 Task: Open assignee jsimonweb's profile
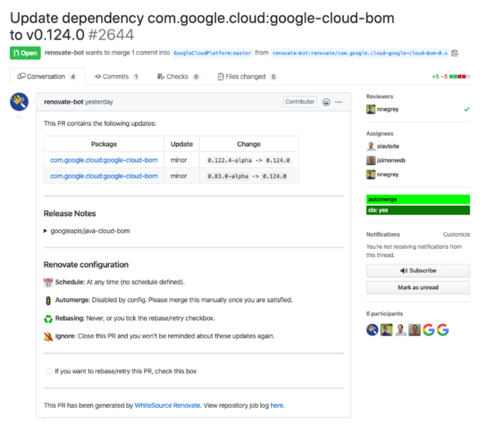coord(391,160)
